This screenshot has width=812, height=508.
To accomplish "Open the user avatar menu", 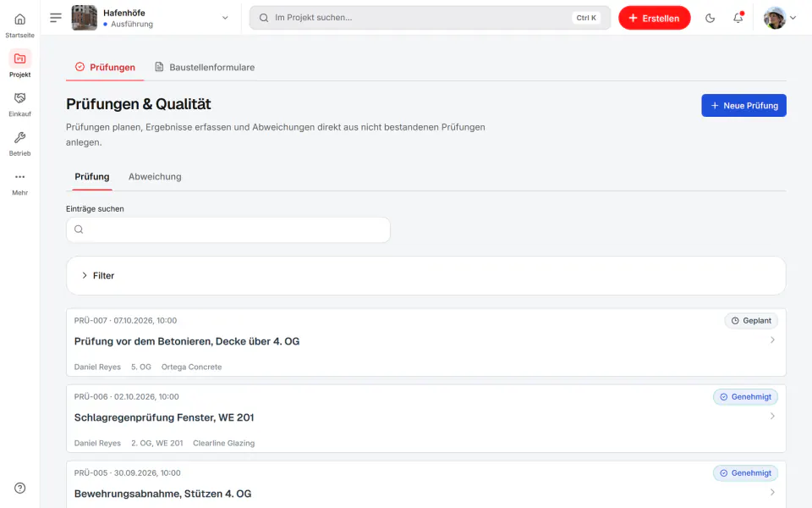I will click(x=780, y=18).
